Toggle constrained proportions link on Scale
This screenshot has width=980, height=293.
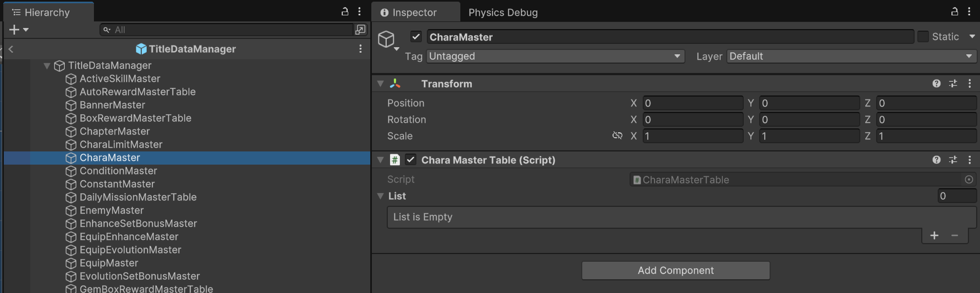[617, 136]
